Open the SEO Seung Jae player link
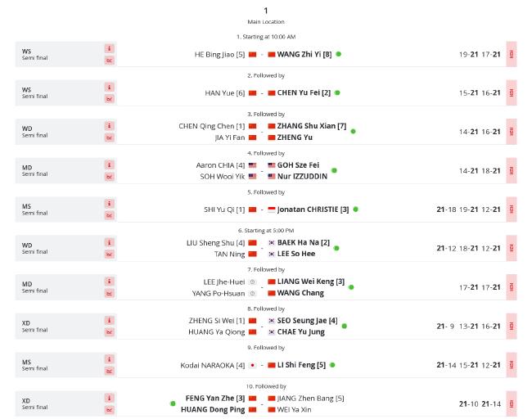Viewport: 532px width, 419px height. [307, 321]
